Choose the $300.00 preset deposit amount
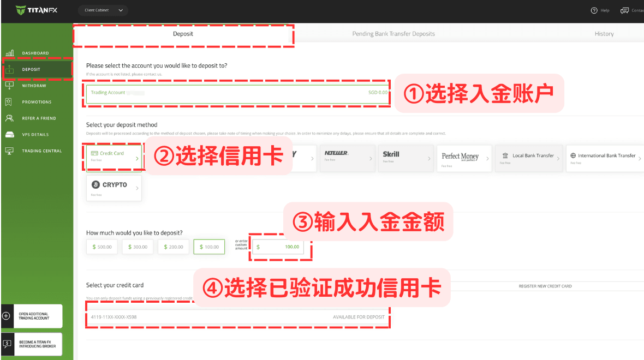The height and width of the screenshot is (360, 644). (x=138, y=247)
